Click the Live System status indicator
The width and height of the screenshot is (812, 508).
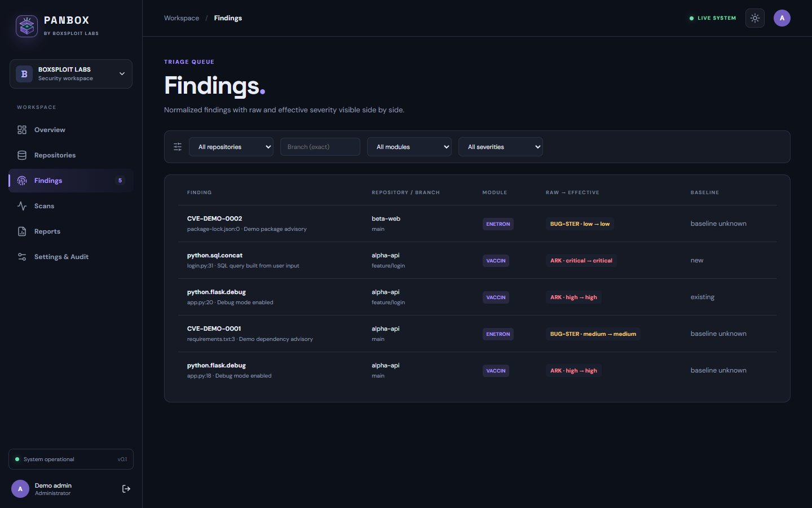713,18
